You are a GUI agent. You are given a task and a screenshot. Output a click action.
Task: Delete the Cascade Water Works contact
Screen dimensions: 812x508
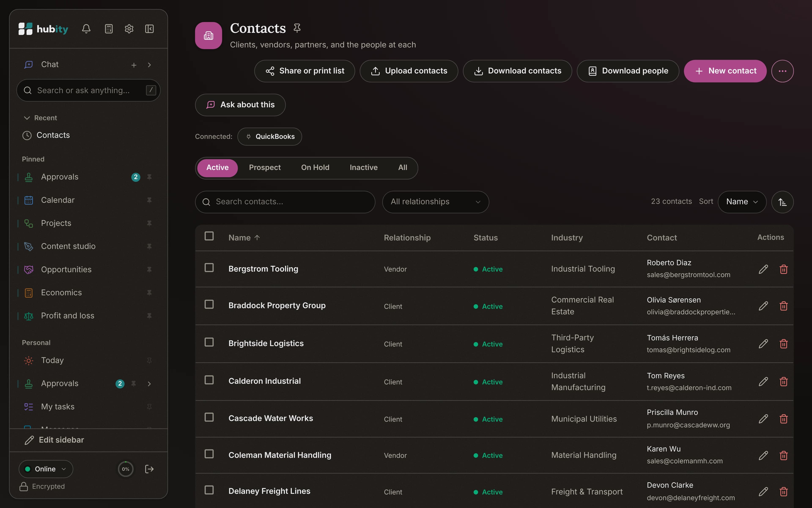click(x=784, y=419)
